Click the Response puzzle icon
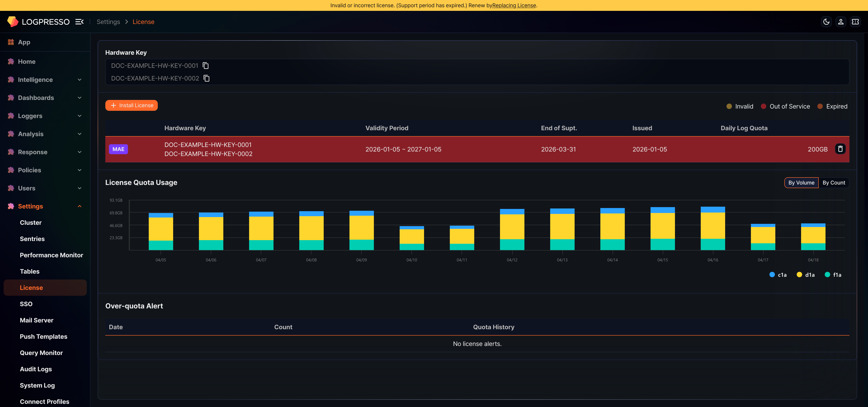The image size is (868, 407). (x=11, y=152)
